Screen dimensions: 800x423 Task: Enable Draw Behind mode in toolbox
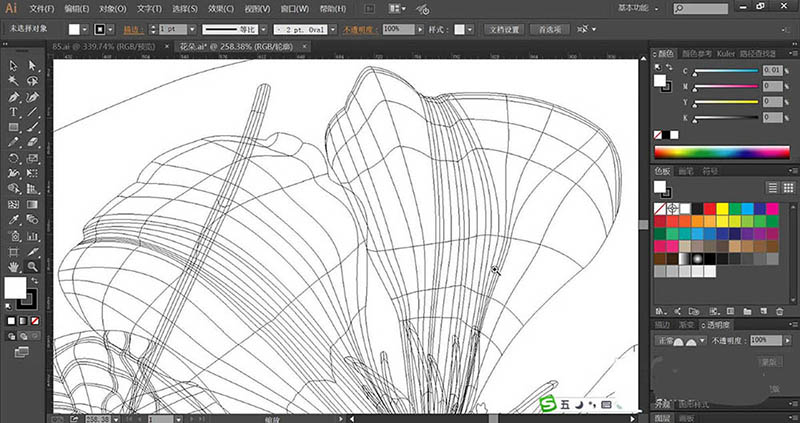pos(23,336)
